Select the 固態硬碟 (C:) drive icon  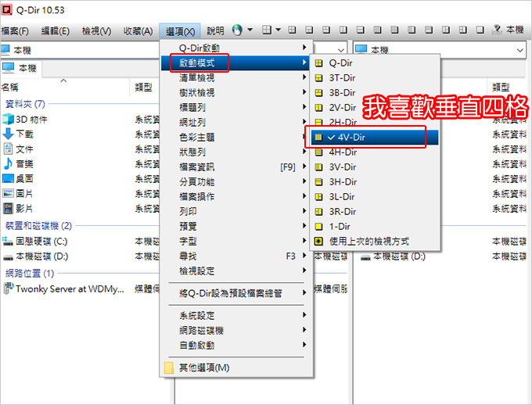click(8, 242)
